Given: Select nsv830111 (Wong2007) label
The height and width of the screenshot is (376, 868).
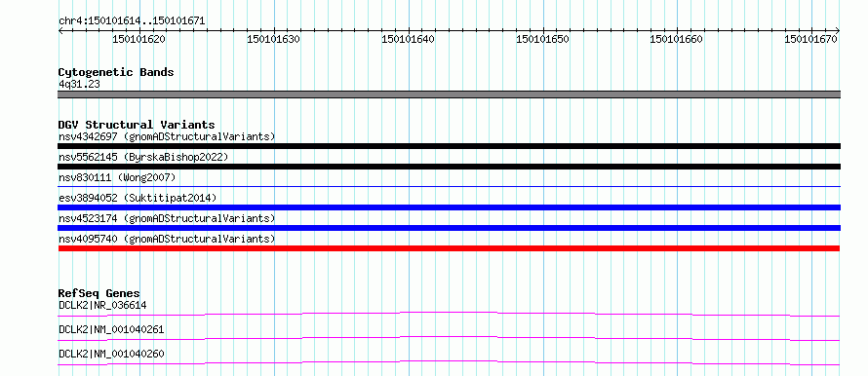Looking at the screenshot, I should (x=117, y=177).
